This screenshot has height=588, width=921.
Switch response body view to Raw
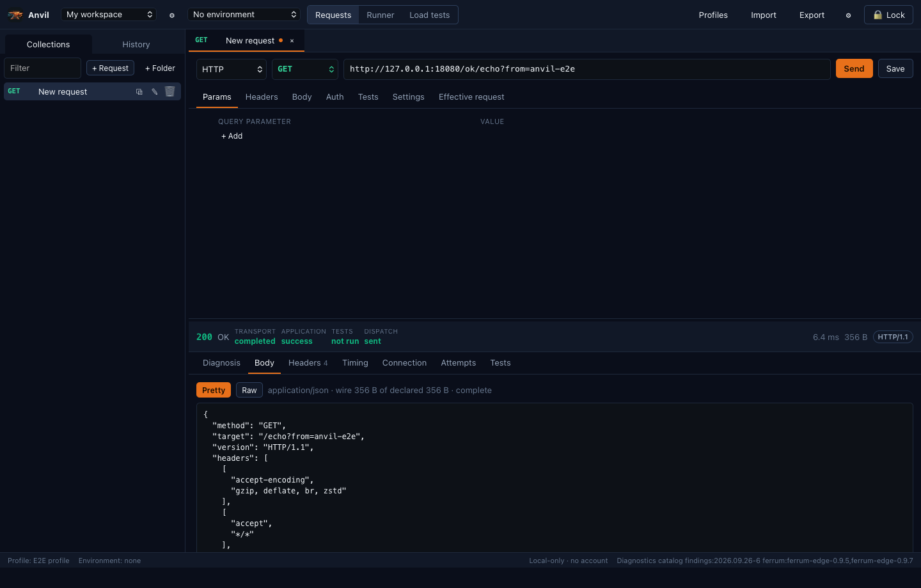coord(249,390)
